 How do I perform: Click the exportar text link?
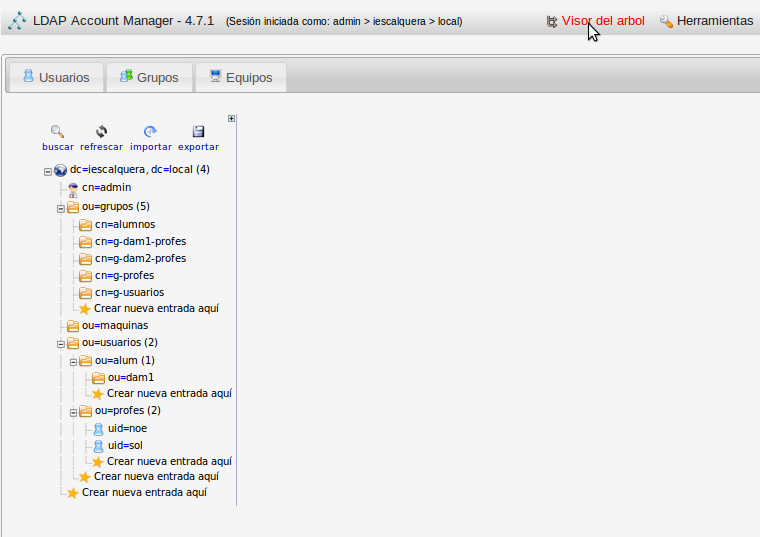click(x=198, y=147)
